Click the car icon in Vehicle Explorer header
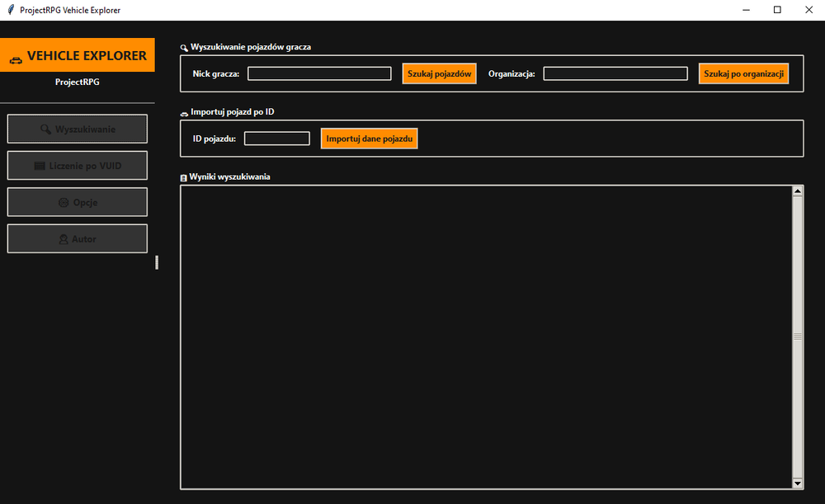The width and height of the screenshot is (825, 504). click(x=16, y=60)
